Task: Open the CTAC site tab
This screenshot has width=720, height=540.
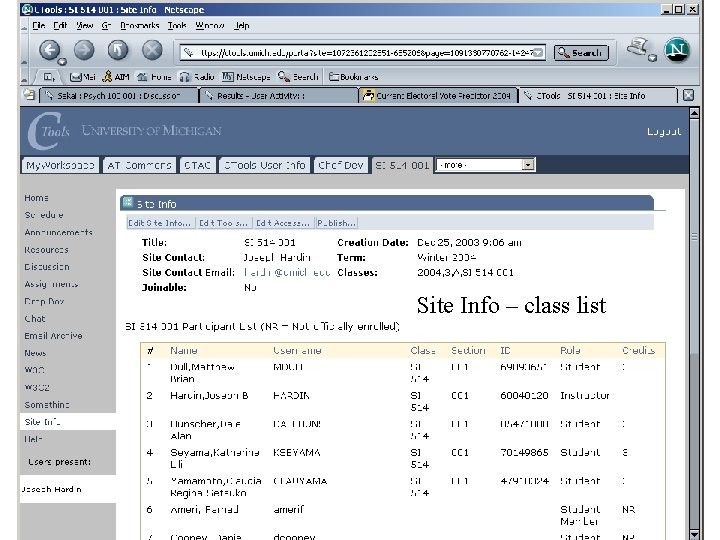Action: pos(197,165)
